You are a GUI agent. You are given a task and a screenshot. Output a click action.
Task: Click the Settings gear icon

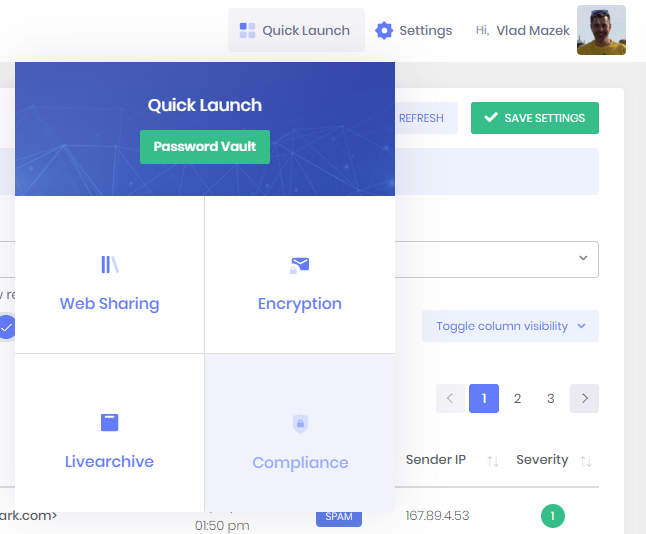pos(384,31)
